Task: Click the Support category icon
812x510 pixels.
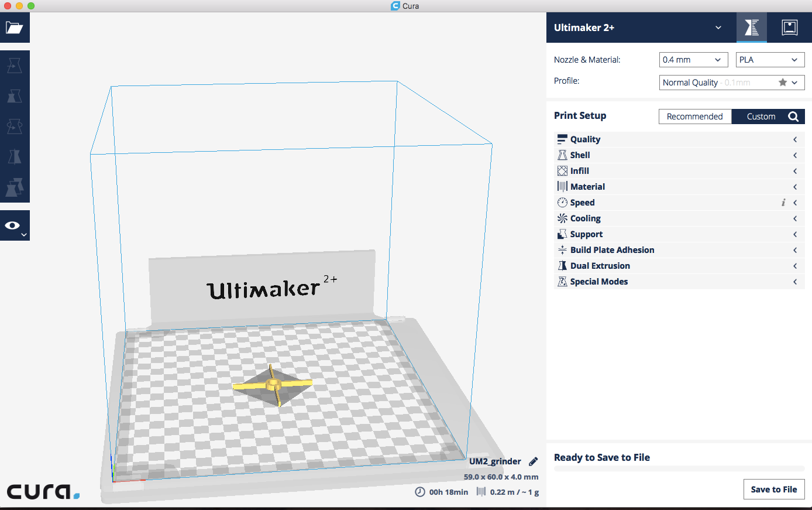Action: (x=562, y=234)
